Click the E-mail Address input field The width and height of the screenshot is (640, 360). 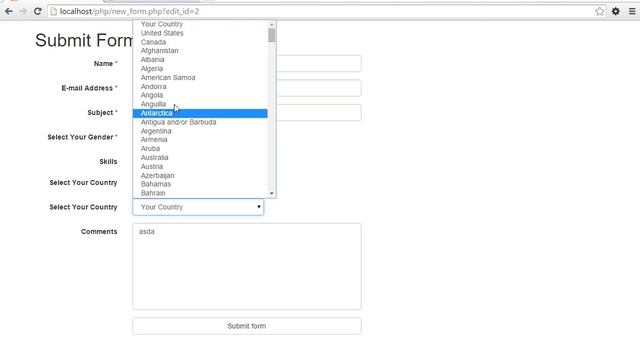(318, 88)
